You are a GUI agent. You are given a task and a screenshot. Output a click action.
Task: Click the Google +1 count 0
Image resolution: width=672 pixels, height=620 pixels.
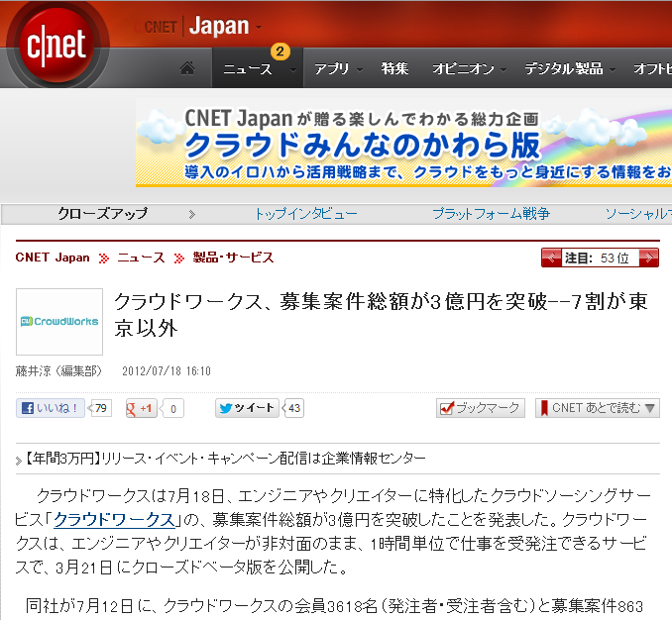point(172,408)
